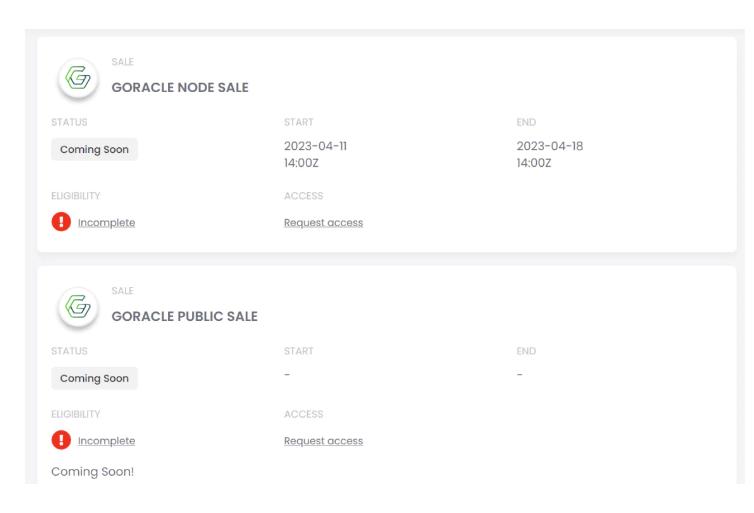Click the empty end dash in Public Sale
The width and height of the screenshot is (754, 513).
(519, 375)
